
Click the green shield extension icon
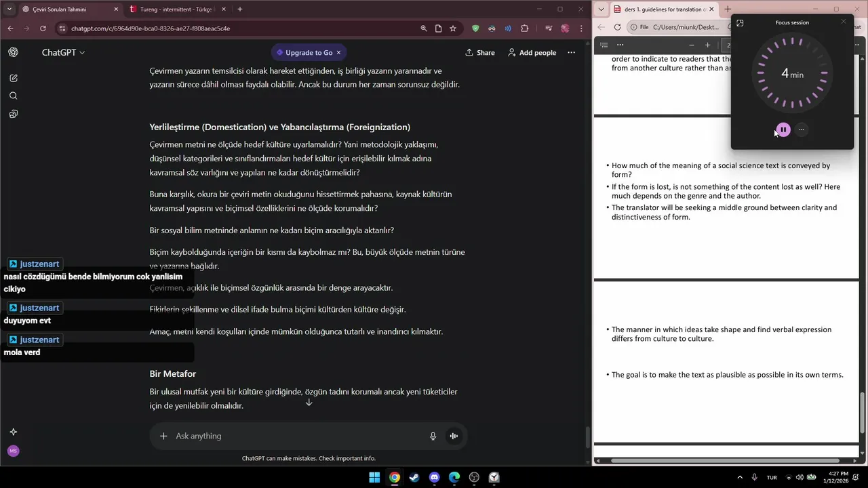(475, 28)
